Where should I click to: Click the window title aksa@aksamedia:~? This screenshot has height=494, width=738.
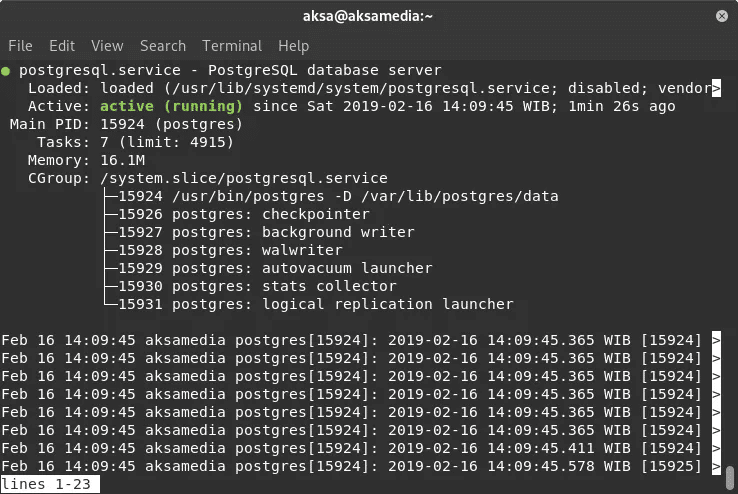(368, 16)
